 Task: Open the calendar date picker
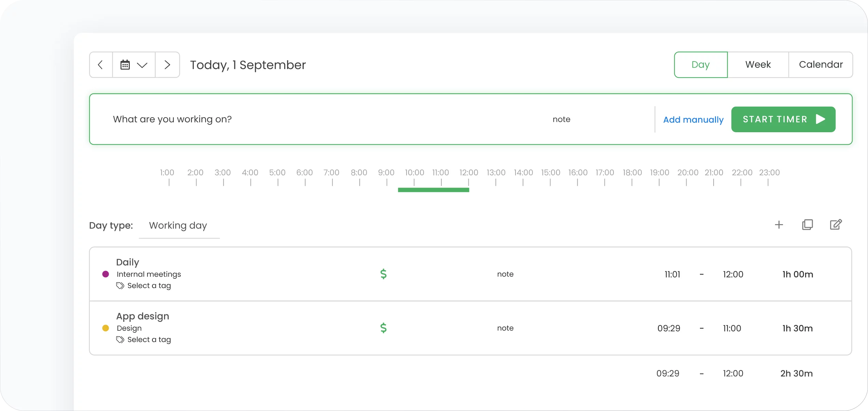pyautogui.click(x=134, y=65)
